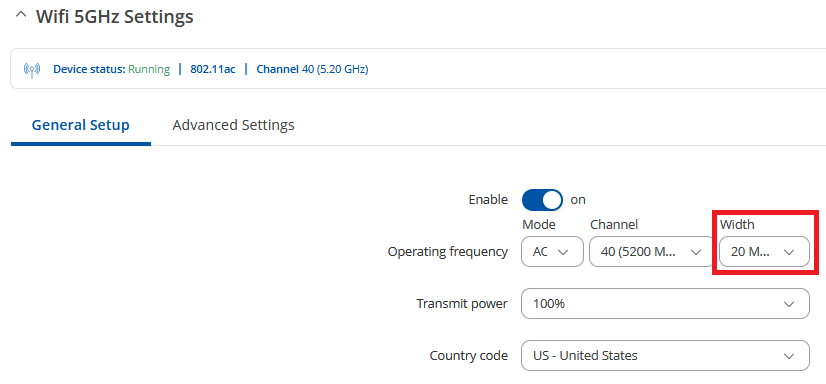
Task: Open the Mode dropdown set to AC
Action: click(552, 252)
